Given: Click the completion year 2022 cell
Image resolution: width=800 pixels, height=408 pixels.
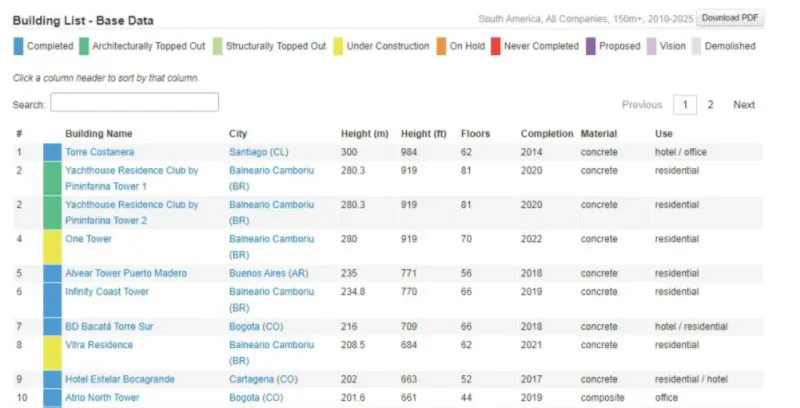Looking at the screenshot, I should click(531, 239).
